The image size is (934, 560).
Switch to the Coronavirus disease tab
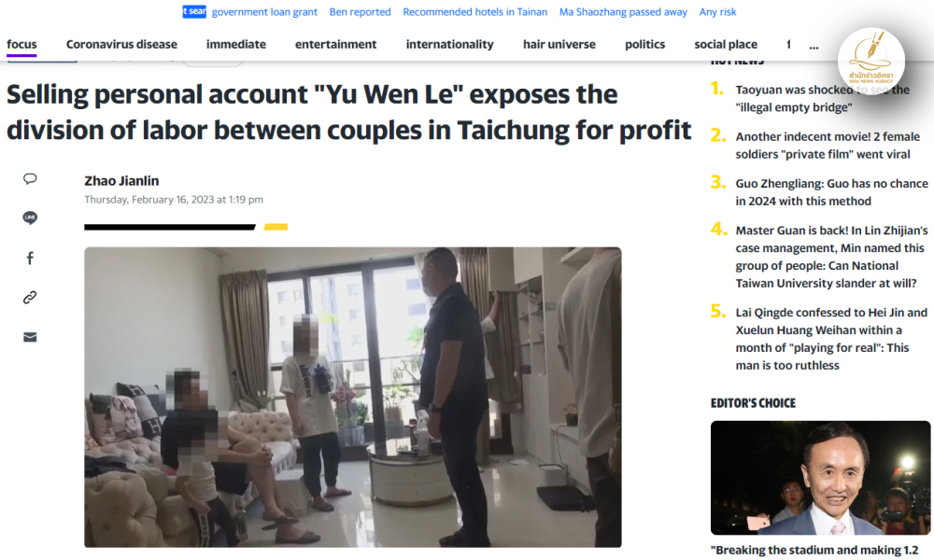121,44
